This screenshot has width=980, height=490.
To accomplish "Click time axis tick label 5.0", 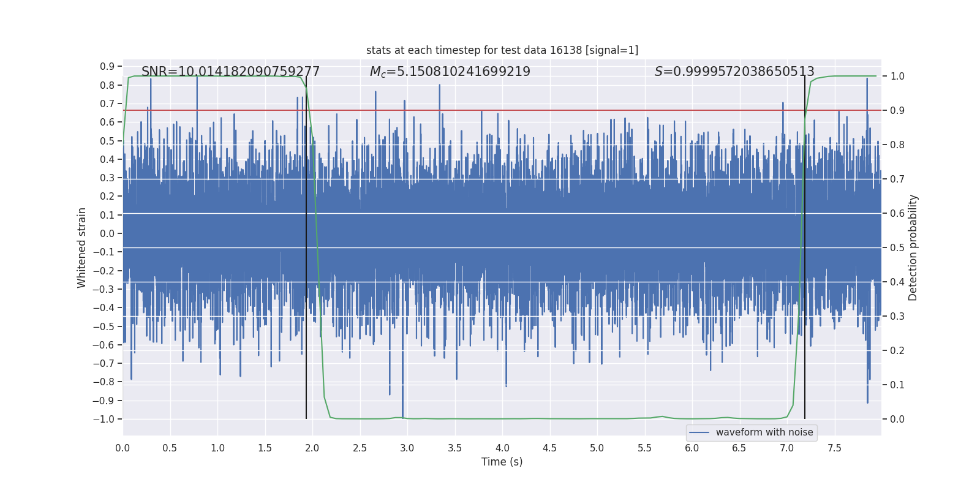I will pyautogui.click(x=597, y=448).
